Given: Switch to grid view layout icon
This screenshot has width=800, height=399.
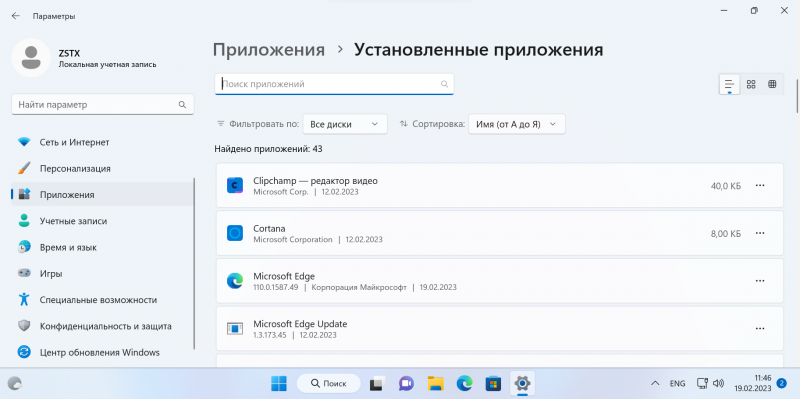Looking at the screenshot, I should click(751, 84).
